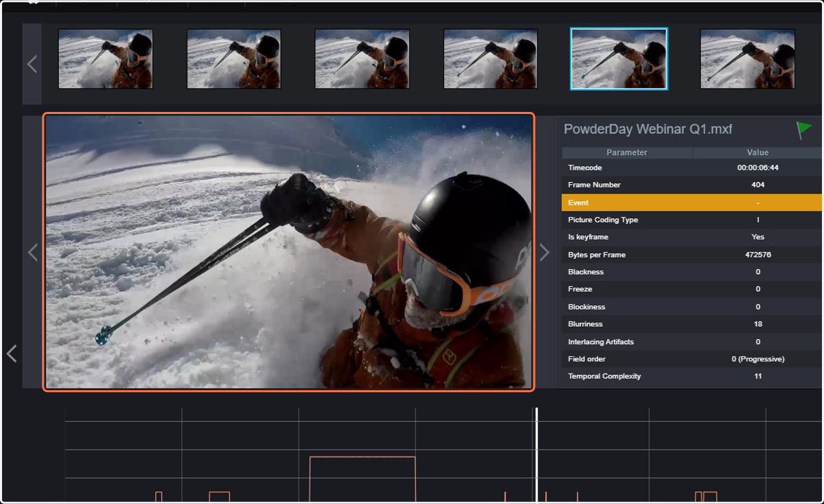The width and height of the screenshot is (824, 504).
Task: Select the Blockiness row label
Action: point(586,307)
